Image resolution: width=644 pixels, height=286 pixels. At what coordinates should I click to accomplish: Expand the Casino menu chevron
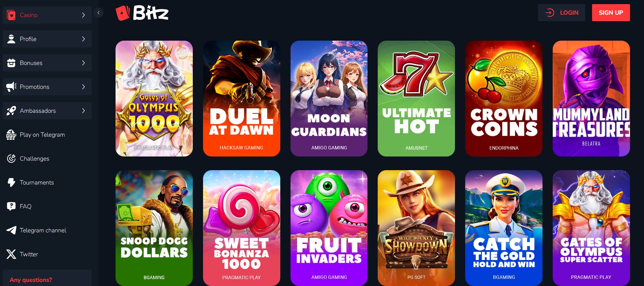(x=83, y=15)
